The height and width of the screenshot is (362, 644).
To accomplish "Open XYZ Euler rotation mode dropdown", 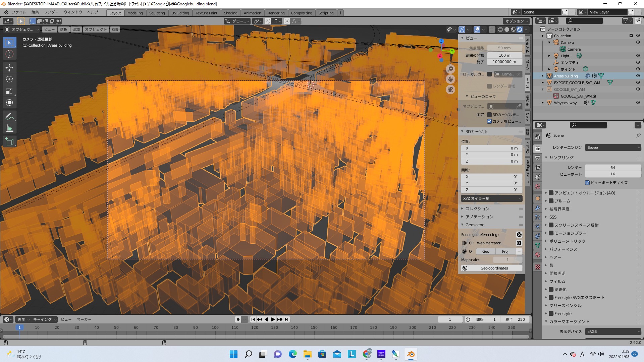I will click(491, 198).
